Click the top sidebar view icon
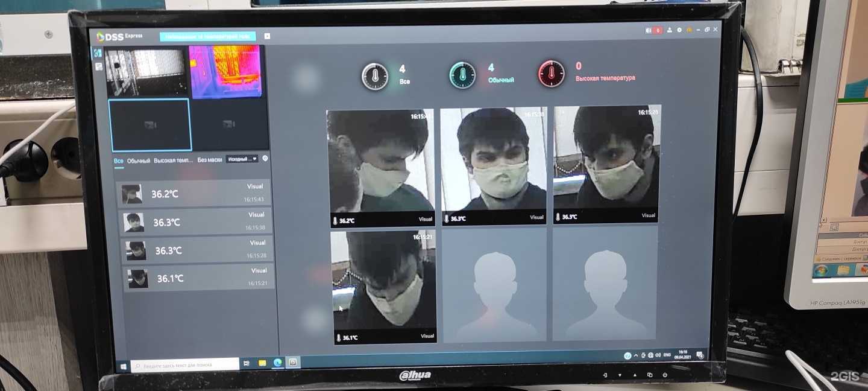The height and width of the screenshot is (391, 868). (98, 53)
